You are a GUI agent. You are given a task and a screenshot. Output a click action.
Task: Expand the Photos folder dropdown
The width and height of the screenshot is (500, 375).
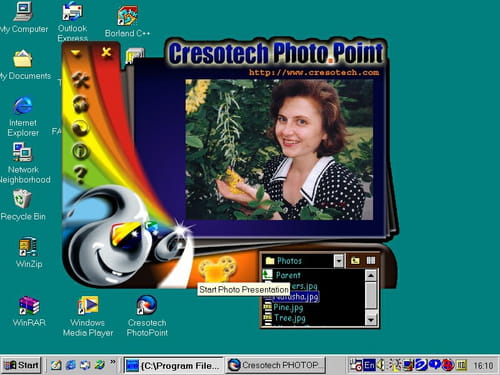[x=339, y=261]
